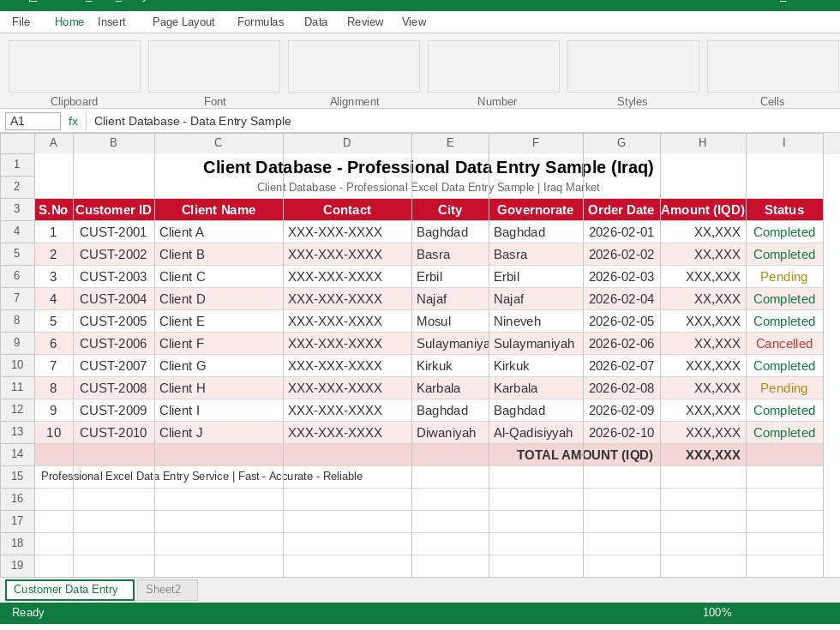840x630 pixels.
Task: Open the File menu
Action: pos(21,22)
